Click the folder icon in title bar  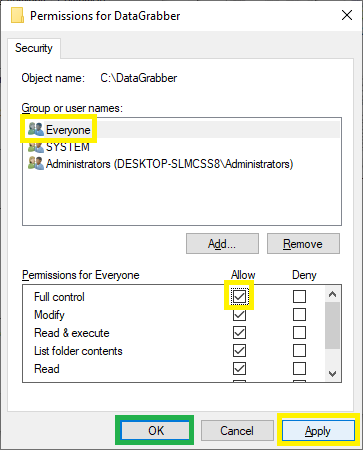[x=17, y=16]
